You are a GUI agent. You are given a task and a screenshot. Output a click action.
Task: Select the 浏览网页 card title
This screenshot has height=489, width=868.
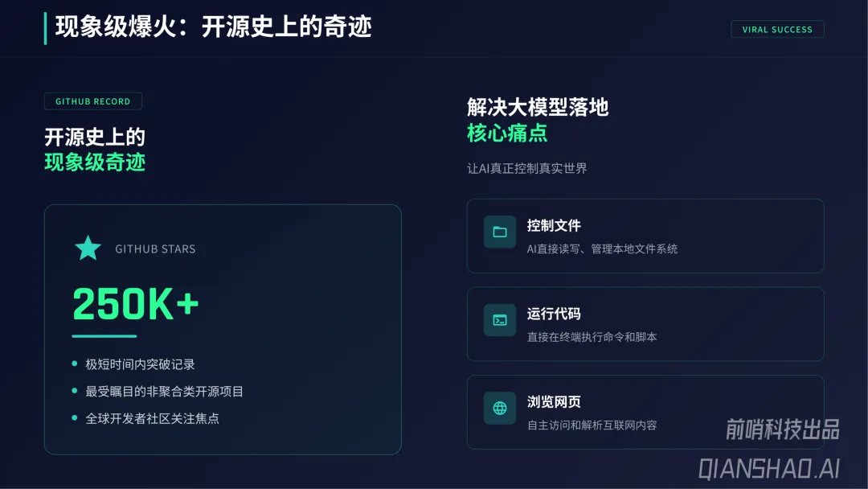coord(554,401)
